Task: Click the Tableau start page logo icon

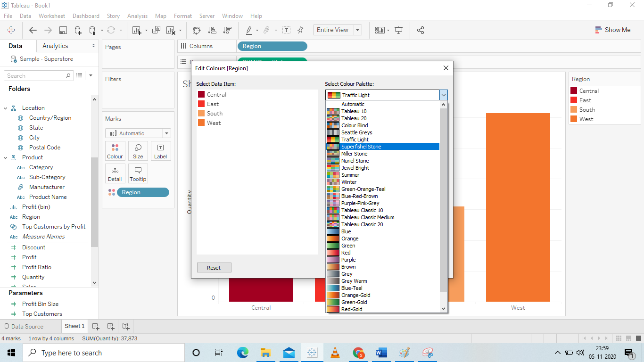Action: (11, 30)
